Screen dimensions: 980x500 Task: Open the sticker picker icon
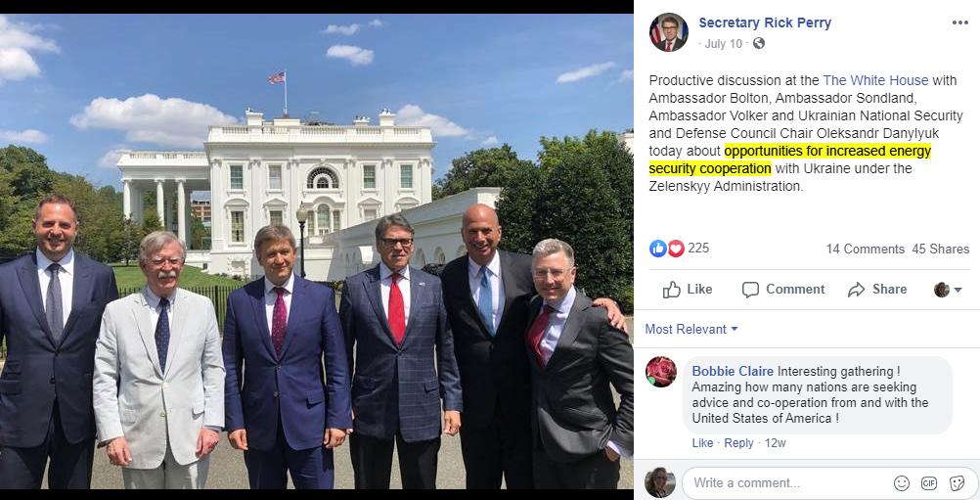click(x=957, y=483)
